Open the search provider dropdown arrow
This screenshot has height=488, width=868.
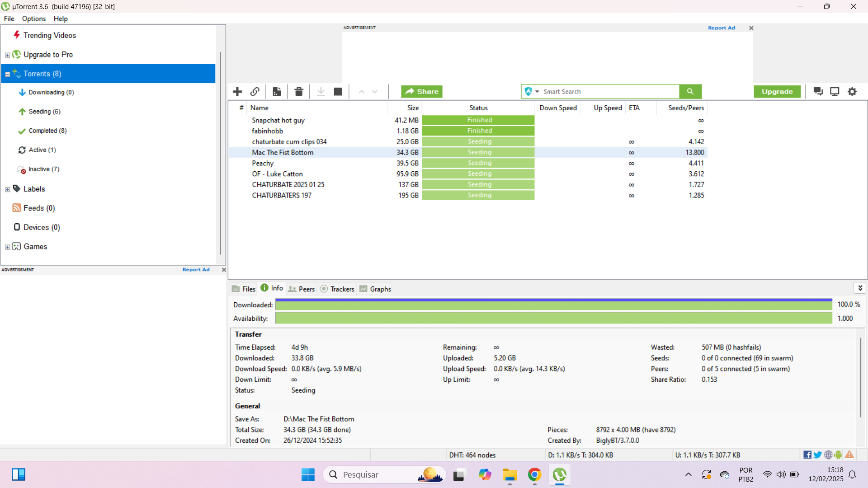point(537,92)
